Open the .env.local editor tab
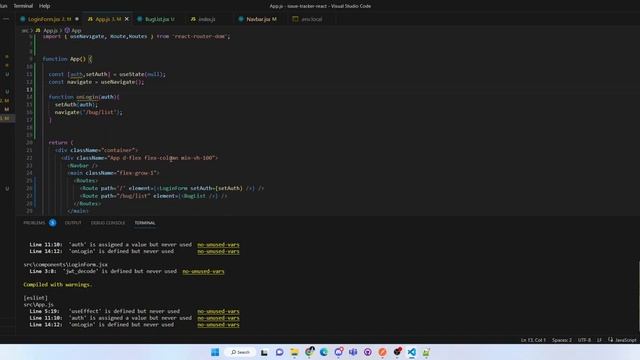This screenshot has width=640, height=360. point(311,19)
